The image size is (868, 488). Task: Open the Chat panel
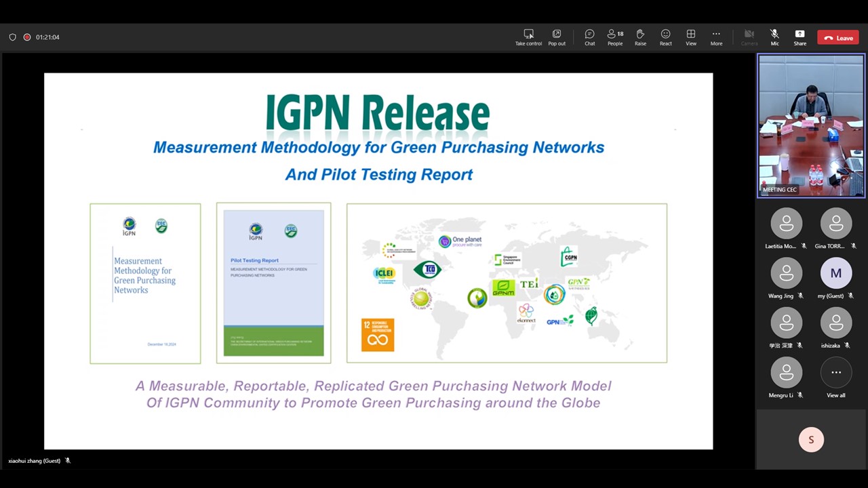(589, 37)
